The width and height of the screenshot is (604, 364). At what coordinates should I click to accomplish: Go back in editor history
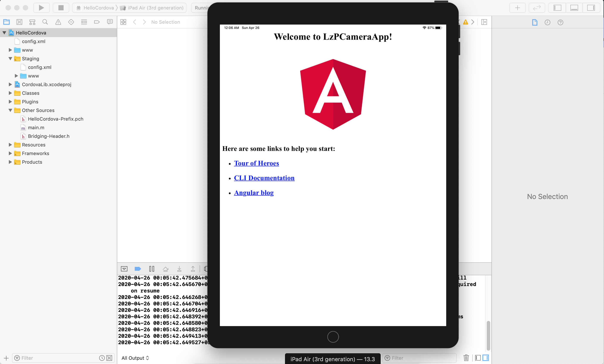135,22
